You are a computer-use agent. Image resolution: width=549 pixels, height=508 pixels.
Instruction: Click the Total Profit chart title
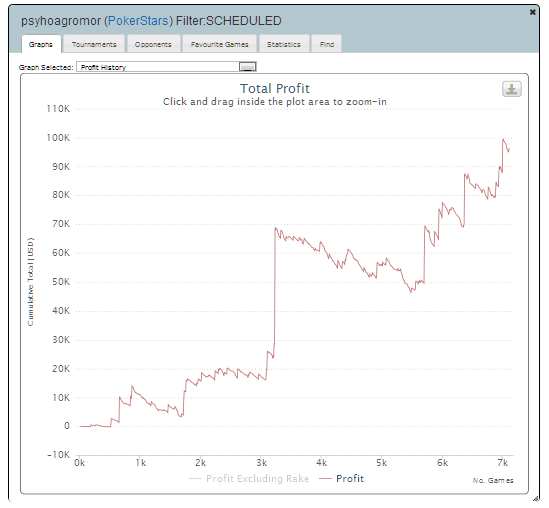[275, 89]
